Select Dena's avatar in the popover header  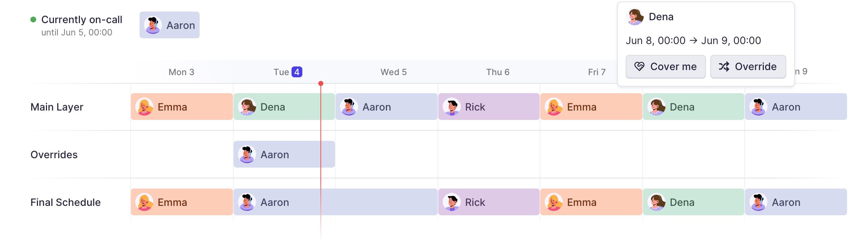tap(635, 17)
